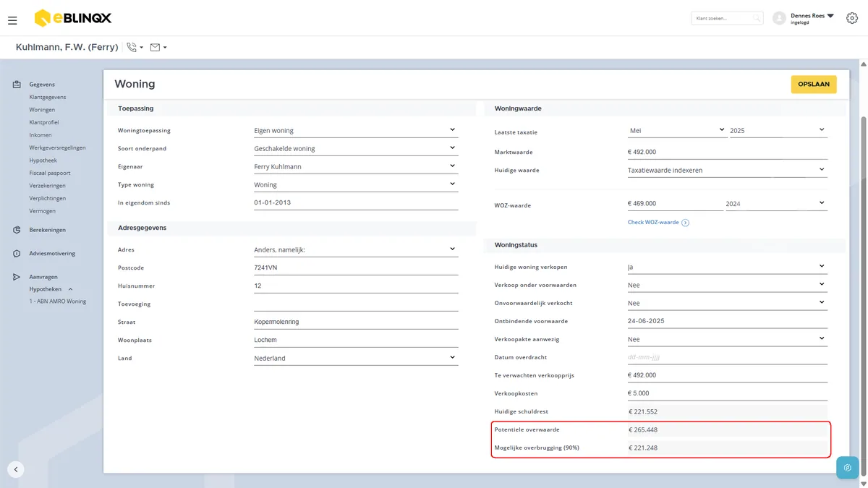Viewport: 868px width, 488px height.
Task: Click the Postcode input field
Action: (x=356, y=268)
